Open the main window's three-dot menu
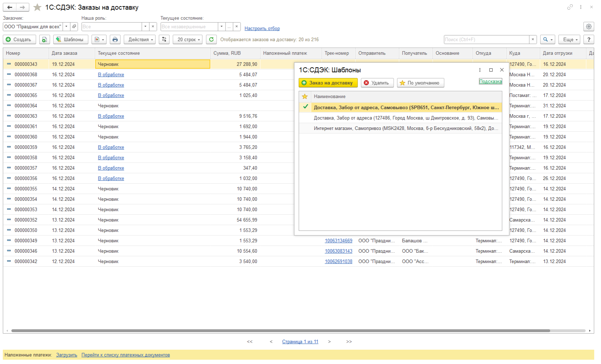The image size is (601, 364). (581, 7)
